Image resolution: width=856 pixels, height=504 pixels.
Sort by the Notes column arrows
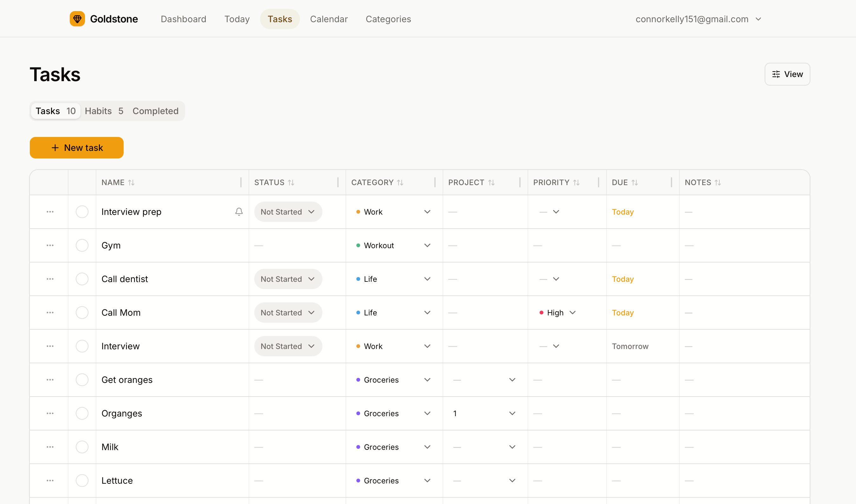coord(717,182)
